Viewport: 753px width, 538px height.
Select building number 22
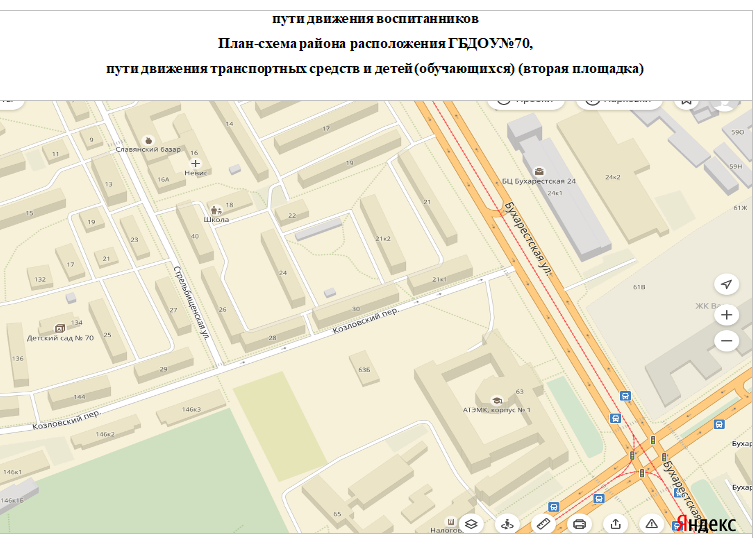292,215
